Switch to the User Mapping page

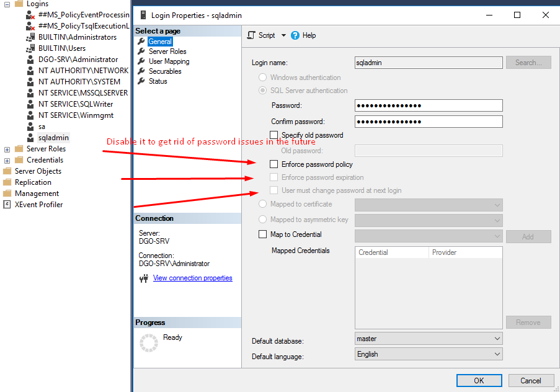coord(169,61)
